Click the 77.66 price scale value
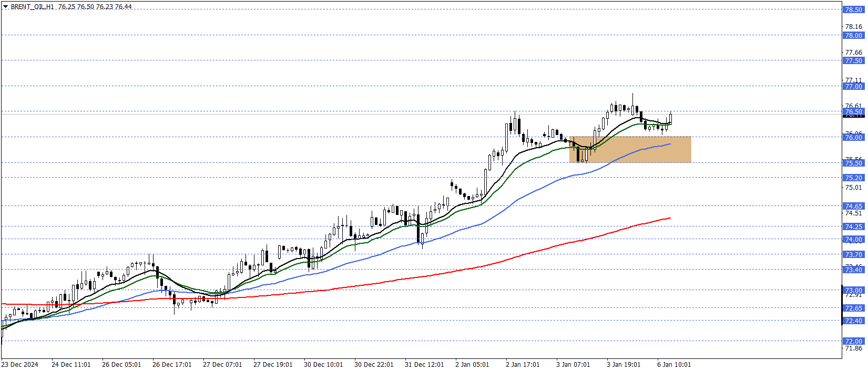Screen dimensions: 868x371 (853, 52)
